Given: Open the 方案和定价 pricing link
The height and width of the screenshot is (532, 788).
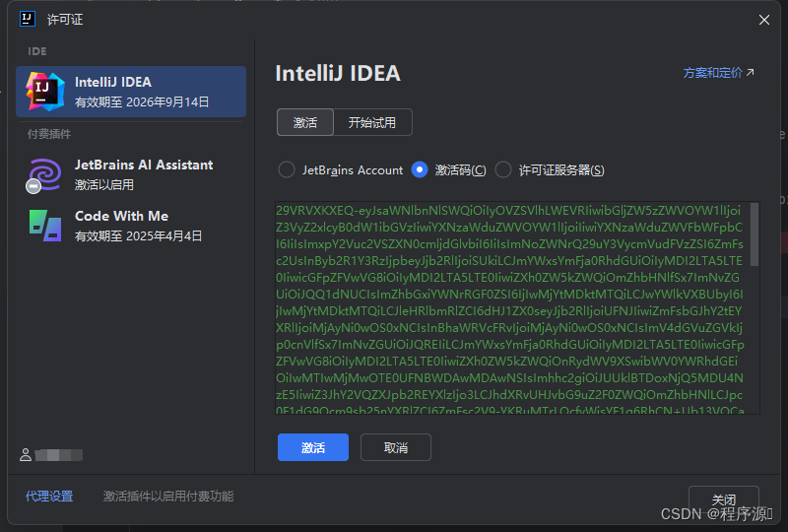Looking at the screenshot, I should tap(719, 73).
